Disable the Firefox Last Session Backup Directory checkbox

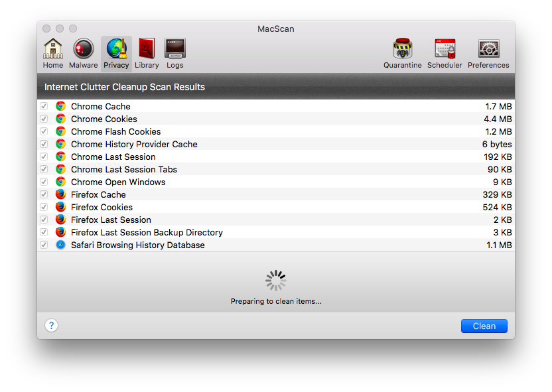click(44, 232)
